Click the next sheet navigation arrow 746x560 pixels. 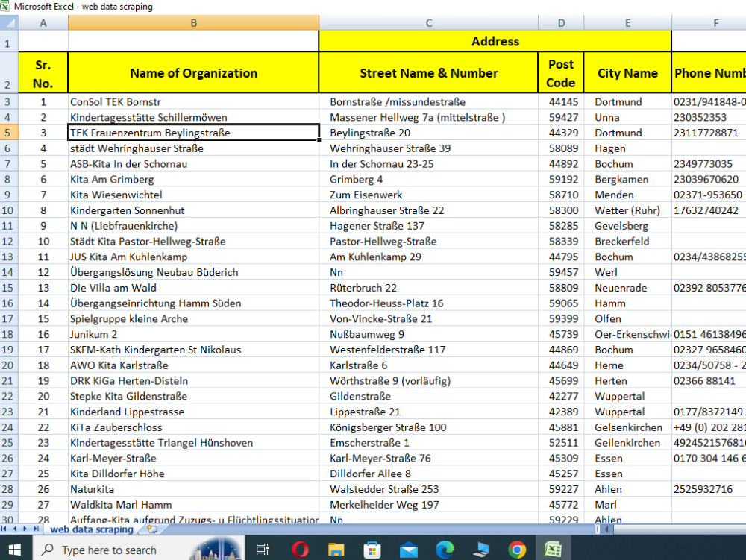25,529
